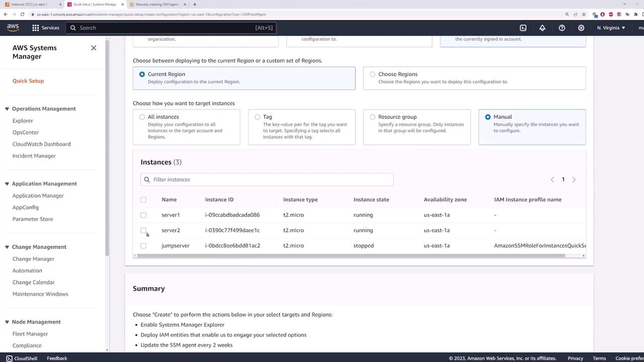Open AppConfig in the sidebar
644x362 pixels.
26,207
